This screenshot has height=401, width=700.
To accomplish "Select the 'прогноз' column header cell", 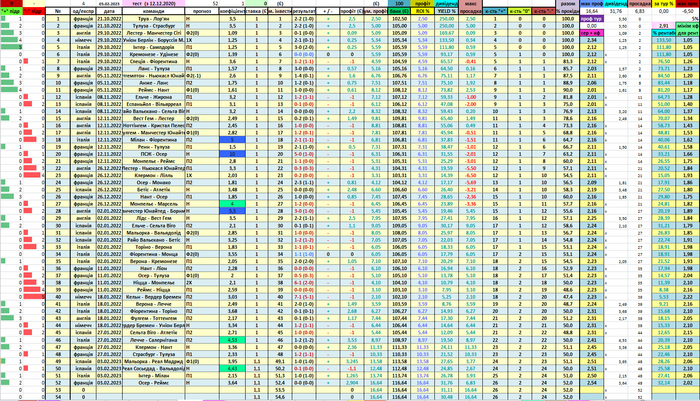I will (202, 11).
